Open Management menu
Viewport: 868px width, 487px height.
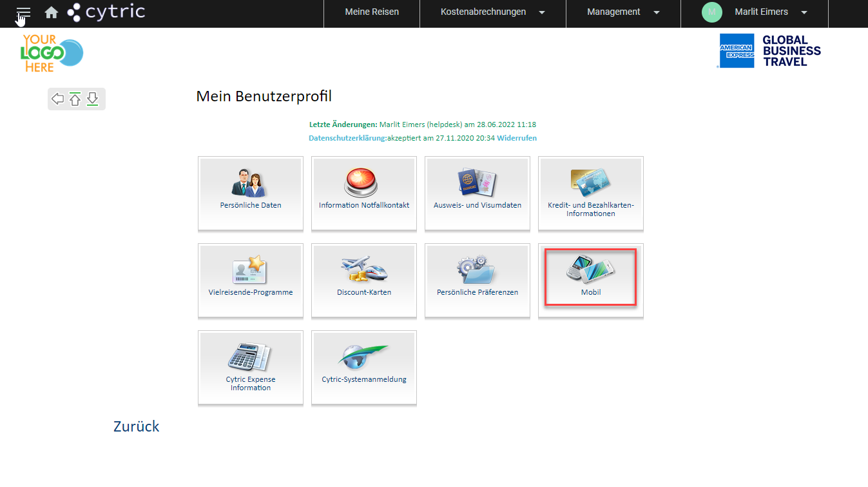(613, 12)
